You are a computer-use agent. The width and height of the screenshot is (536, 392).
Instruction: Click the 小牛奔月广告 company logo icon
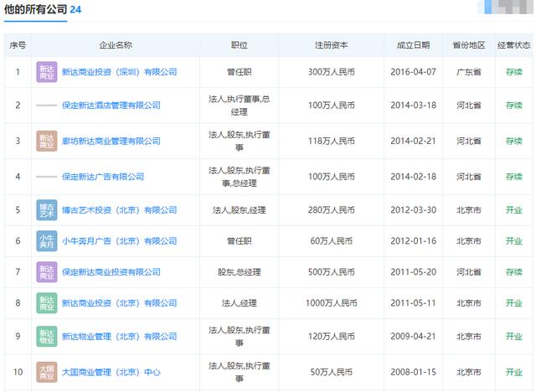coord(47,241)
